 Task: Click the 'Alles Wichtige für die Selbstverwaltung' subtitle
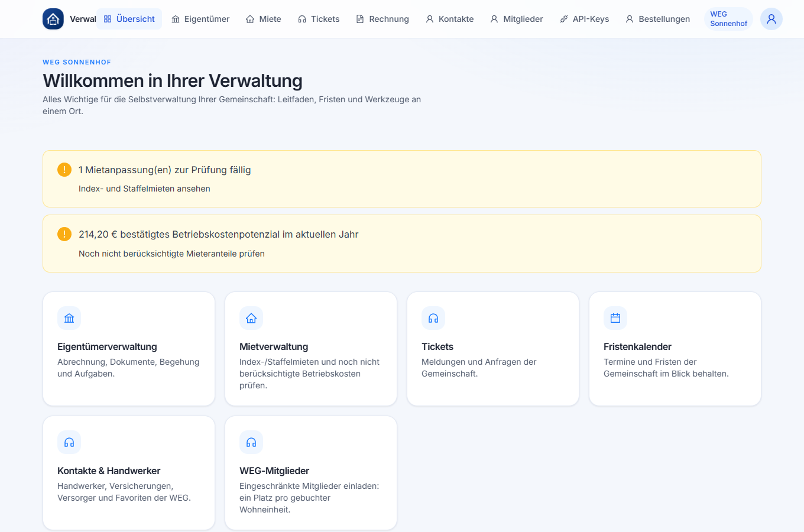(x=232, y=105)
